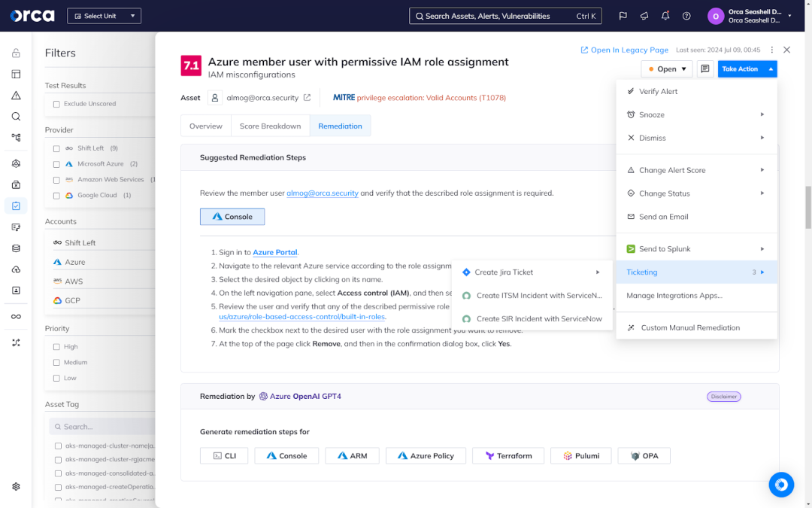The height and width of the screenshot is (508, 812).
Task: Open the alerts triangle sidebar icon
Action: pyautogui.click(x=16, y=96)
